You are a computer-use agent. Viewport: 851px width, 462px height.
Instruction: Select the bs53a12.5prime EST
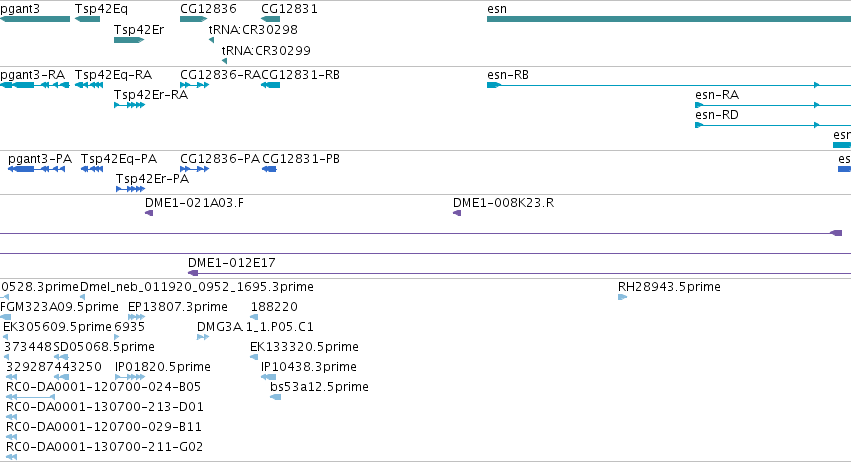pyautogui.click(x=276, y=397)
